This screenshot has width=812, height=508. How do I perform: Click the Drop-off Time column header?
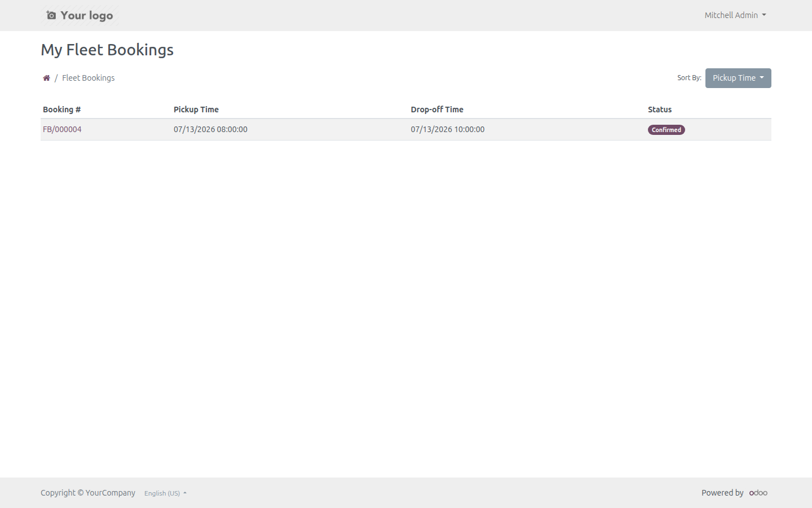point(437,110)
